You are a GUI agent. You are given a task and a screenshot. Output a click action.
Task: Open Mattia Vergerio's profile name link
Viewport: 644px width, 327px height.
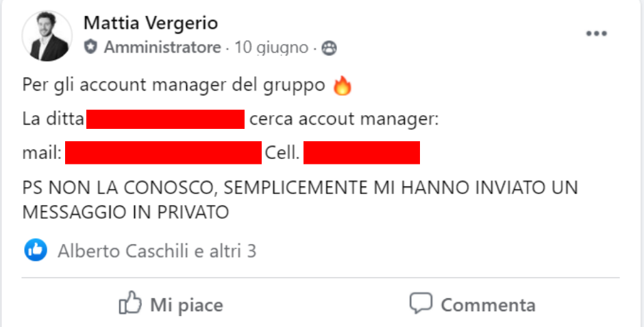click(x=150, y=23)
